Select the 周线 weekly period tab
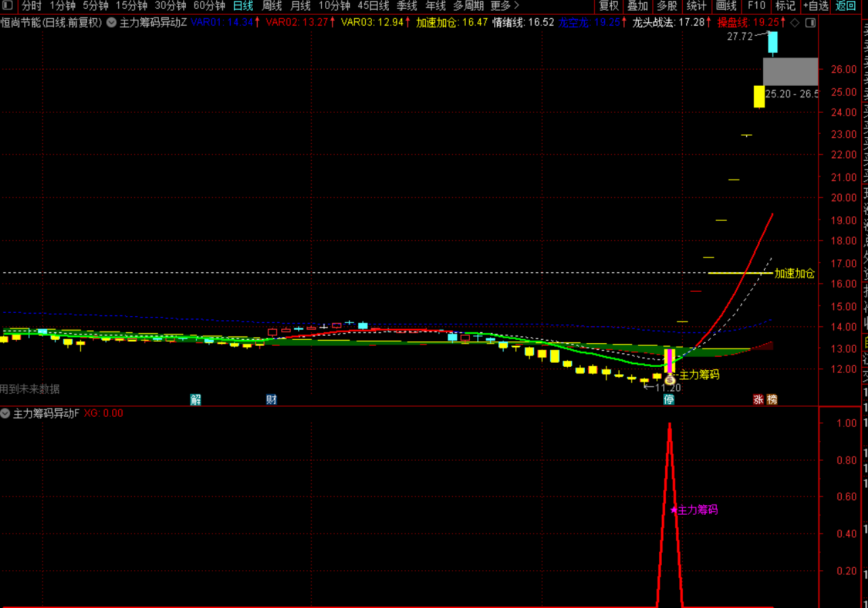The height and width of the screenshot is (608, 868). 272,6
